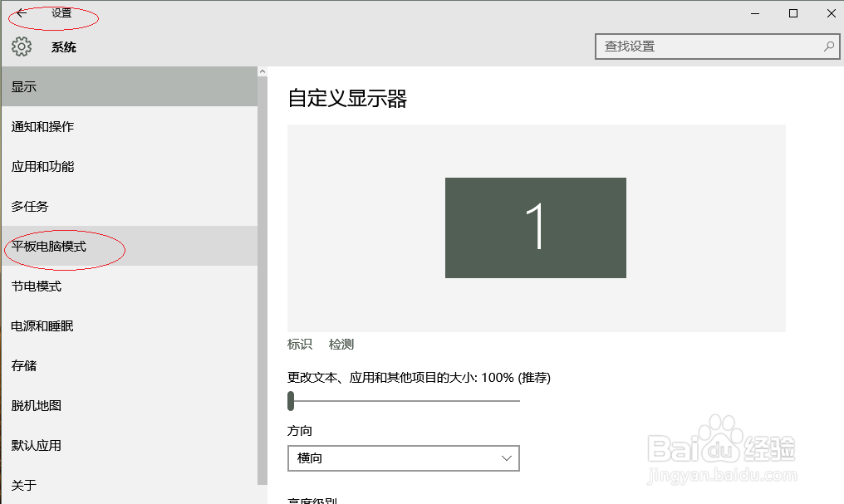Switch to 平板电脑模式 settings
This screenshot has width=844, height=504.
point(53,246)
